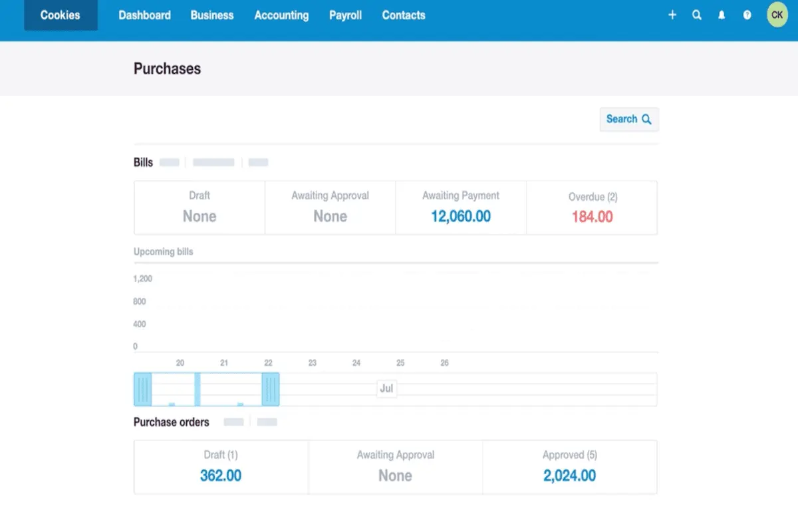Open the Accounting menu
Viewport: 798px width, 532px height.
click(281, 15)
